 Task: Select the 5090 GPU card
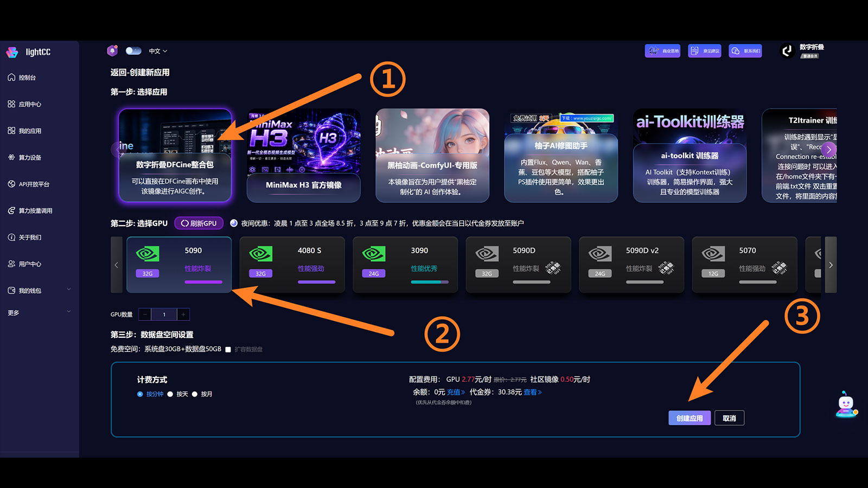tap(179, 265)
